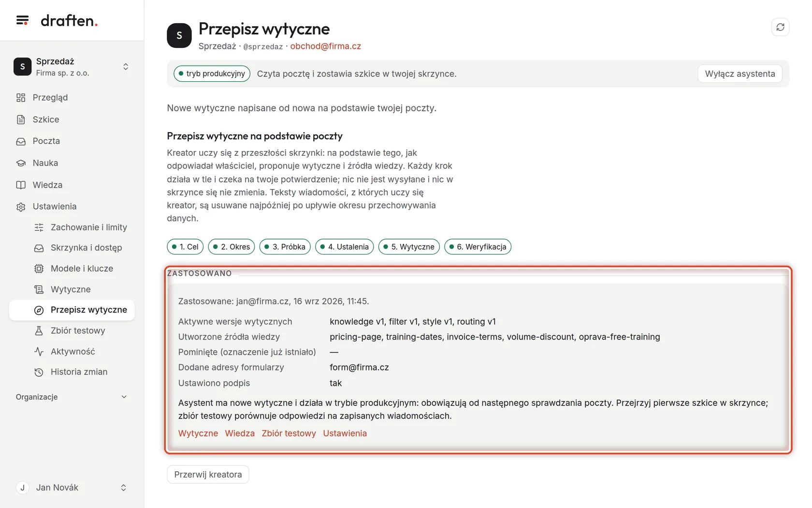Click the hamburger menu icon beside drafter logo
The height and width of the screenshot is (508, 812).
coord(22,20)
